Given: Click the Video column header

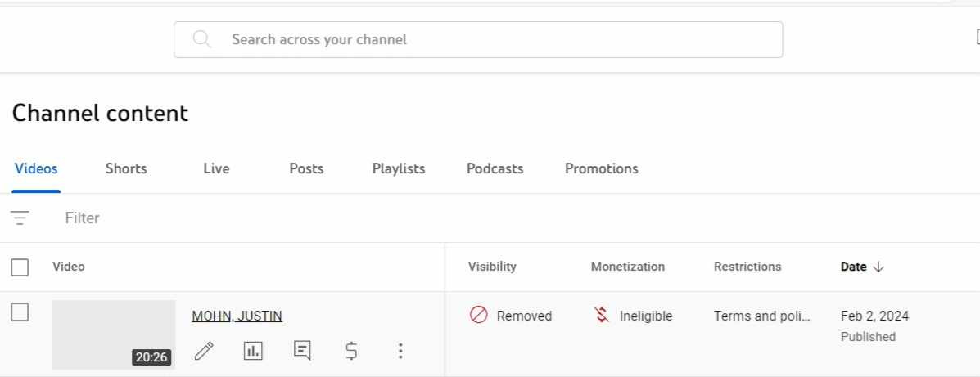Looking at the screenshot, I should 69,267.
